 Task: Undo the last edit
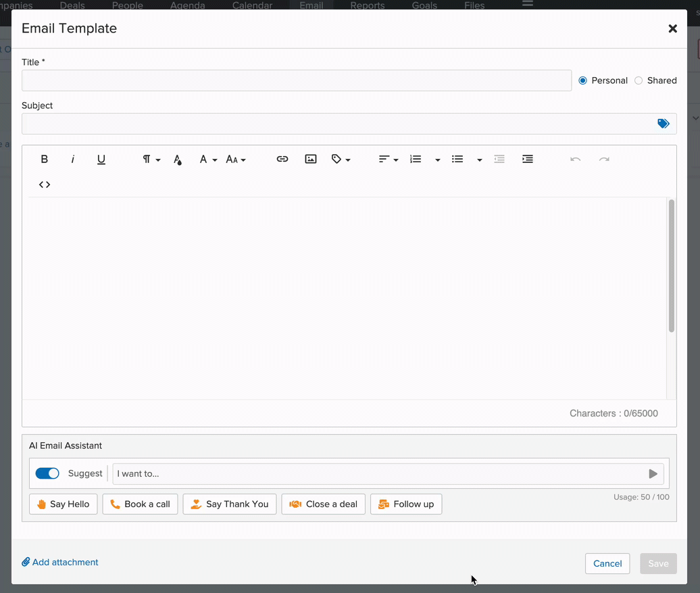(575, 159)
